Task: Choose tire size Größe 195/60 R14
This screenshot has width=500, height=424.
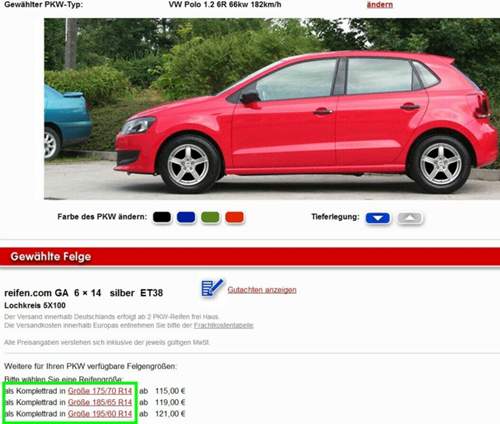Action: click(100, 414)
